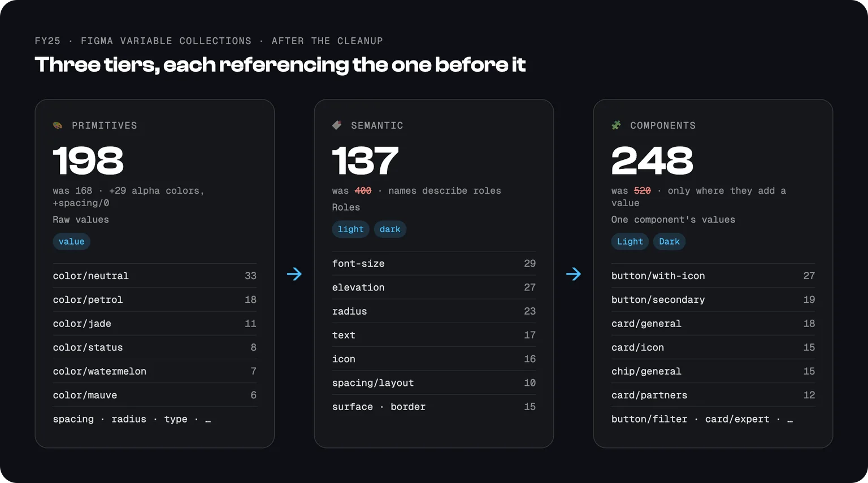Click the 'chip/general' row
The width and height of the screenshot is (868, 483).
(713, 371)
